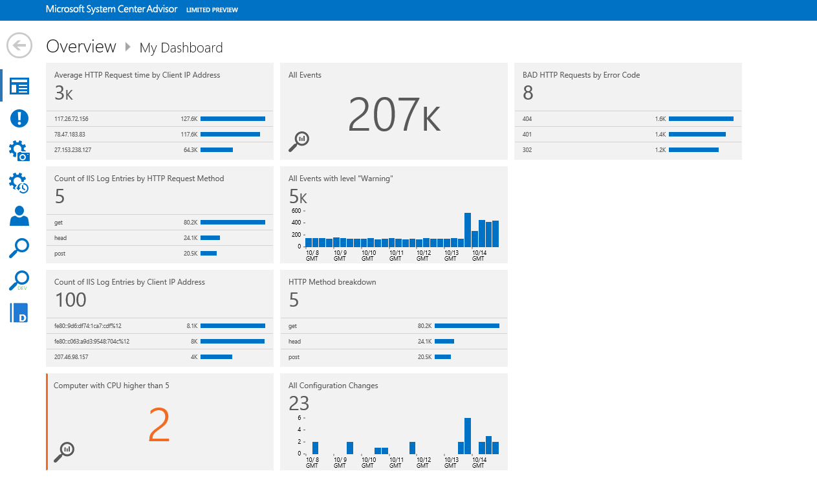The width and height of the screenshot is (817, 504).
Task: Select 207.46.98.157 client IP row
Action: 160,357
